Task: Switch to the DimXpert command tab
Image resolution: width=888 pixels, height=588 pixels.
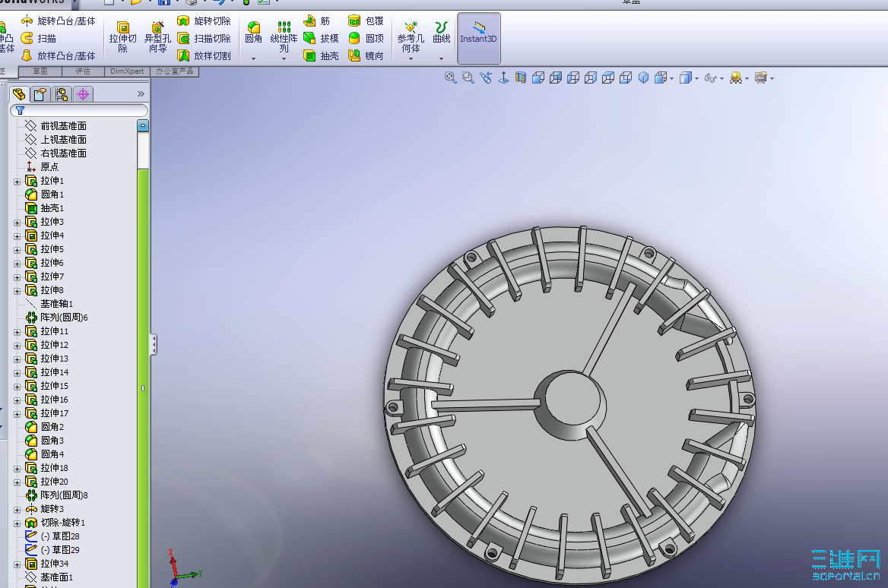Action: point(128,71)
